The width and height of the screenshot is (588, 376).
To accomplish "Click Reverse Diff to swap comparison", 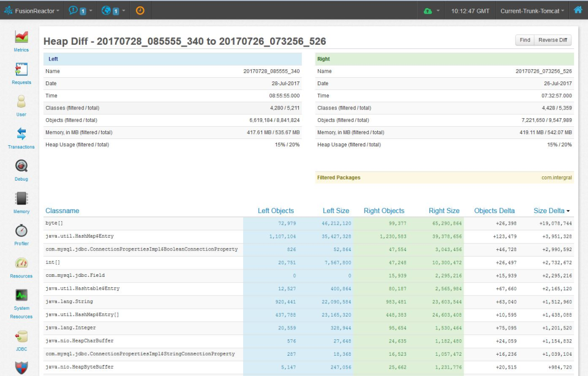I will (x=553, y=40).
